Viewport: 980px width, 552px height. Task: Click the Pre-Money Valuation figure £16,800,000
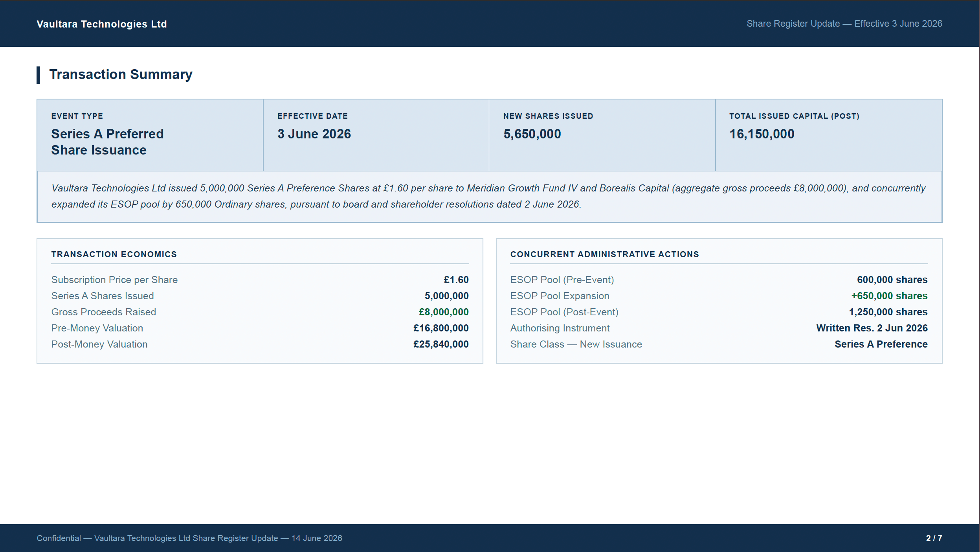tap(441, 328)
